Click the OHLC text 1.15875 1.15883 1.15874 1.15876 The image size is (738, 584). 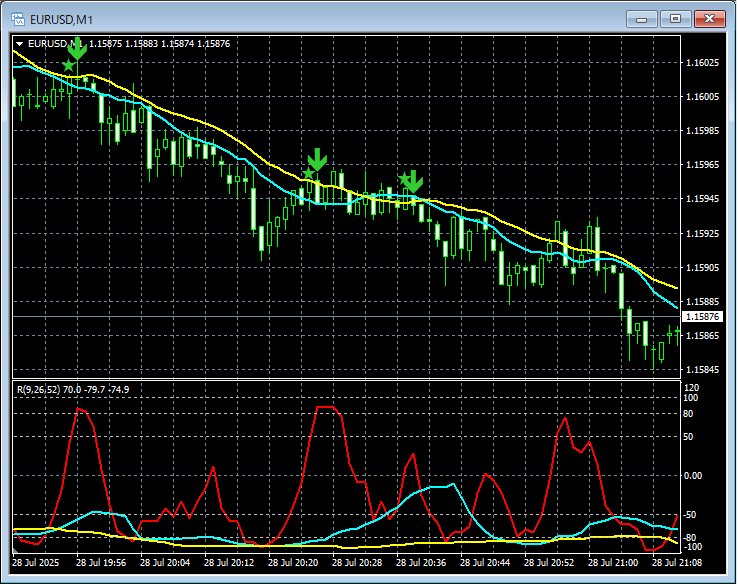click(x=160, y=44)
